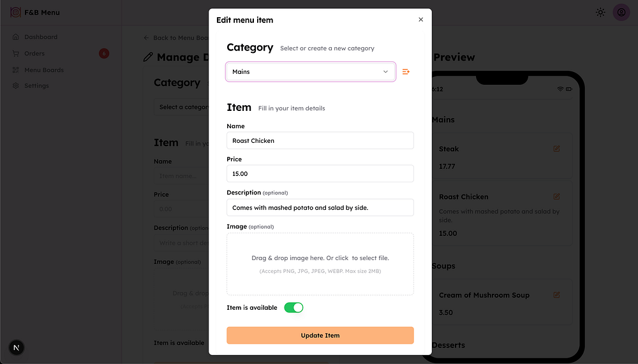Click the edit icon for Roast Chicken

[x=556, y=196]
